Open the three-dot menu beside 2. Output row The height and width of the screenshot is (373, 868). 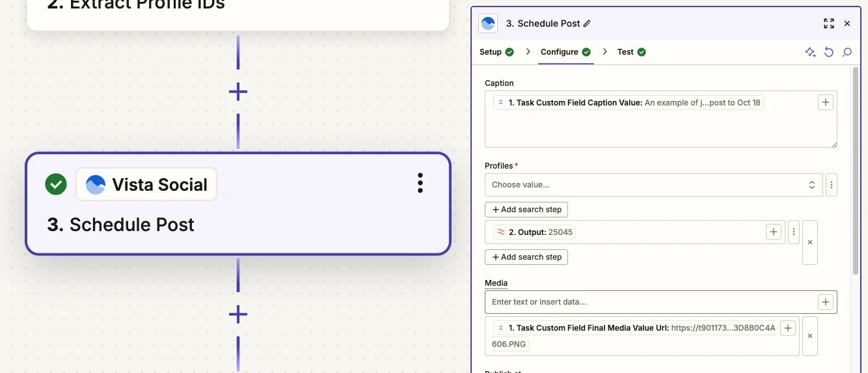793,232
